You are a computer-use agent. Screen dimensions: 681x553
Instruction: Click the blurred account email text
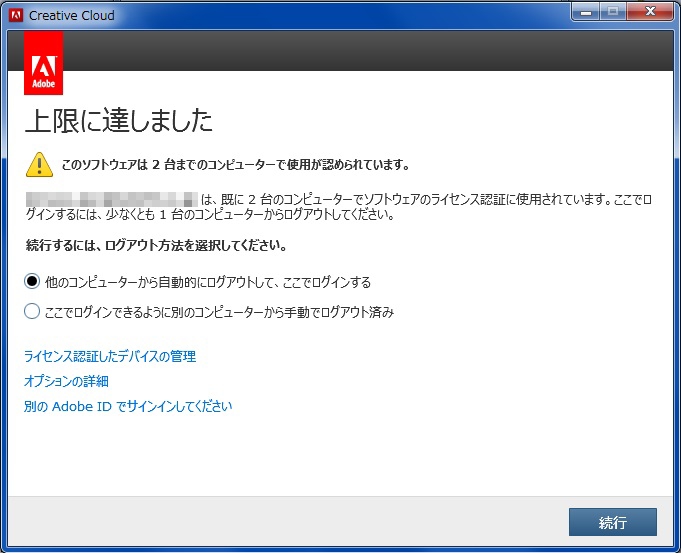(112, 199)
